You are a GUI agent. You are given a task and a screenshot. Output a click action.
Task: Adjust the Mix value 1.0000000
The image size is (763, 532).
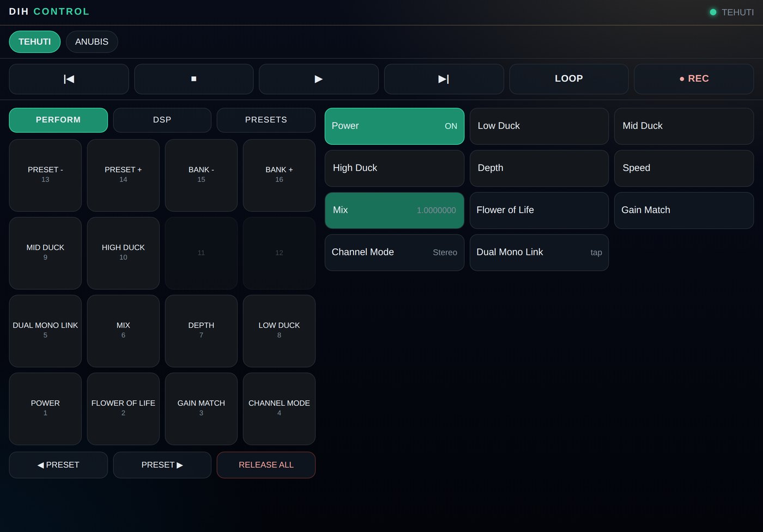tap(395, 210)
